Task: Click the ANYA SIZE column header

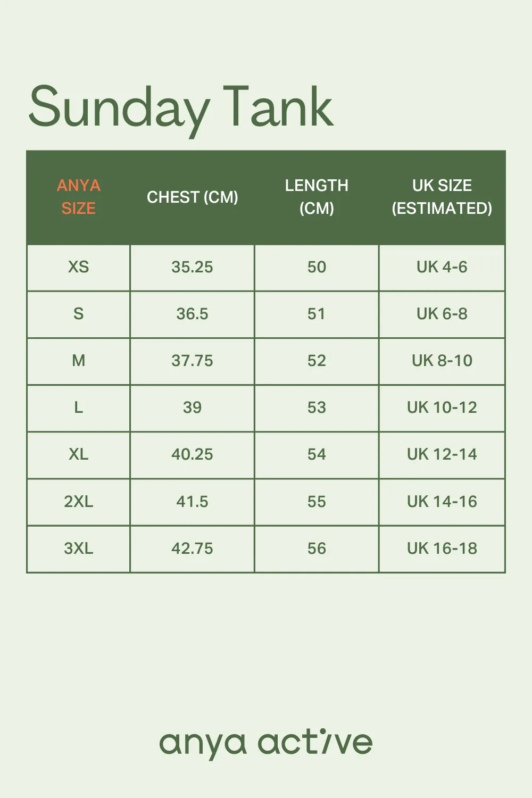Action: coord(79,197)
